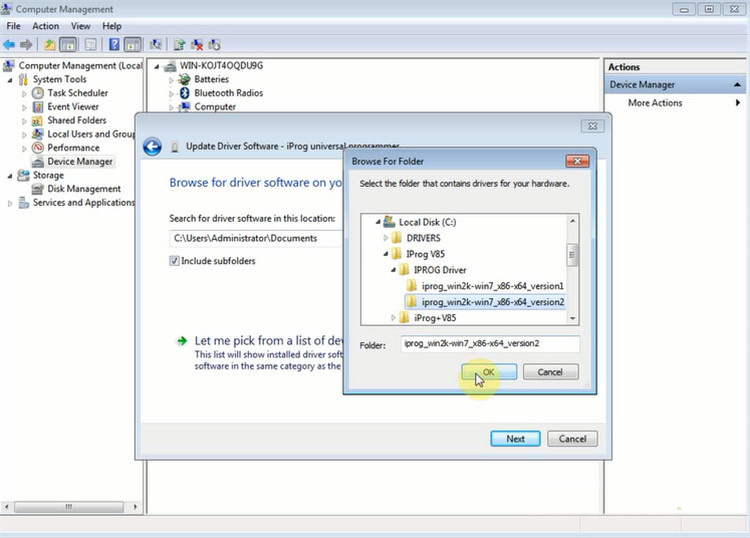
Task: Collapse the Storage node
Action: (10, 176)
